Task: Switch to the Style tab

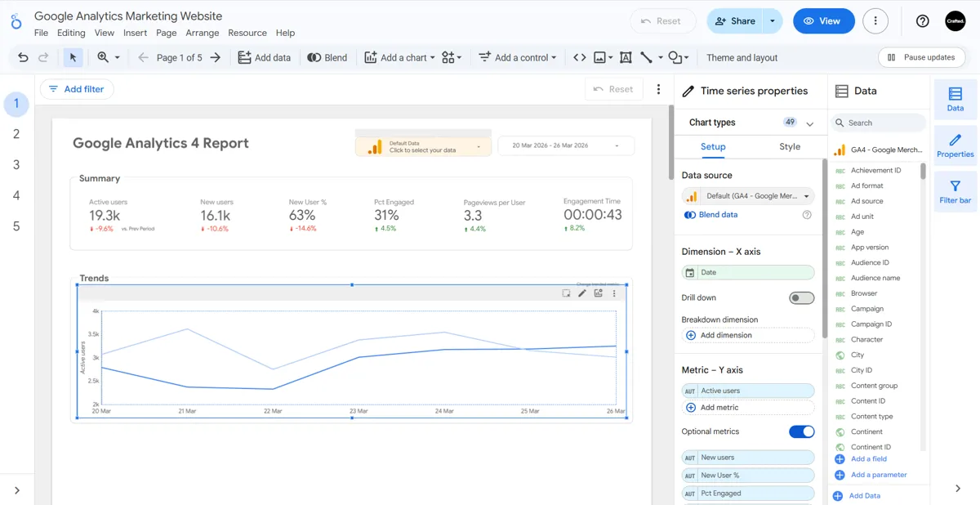Action: pyautogui.click(x=789, y=147)
